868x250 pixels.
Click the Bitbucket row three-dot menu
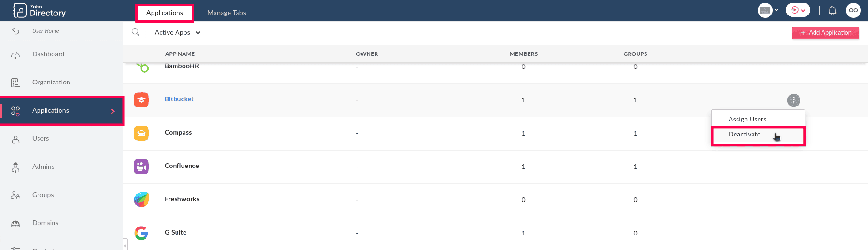click(794, 100)
